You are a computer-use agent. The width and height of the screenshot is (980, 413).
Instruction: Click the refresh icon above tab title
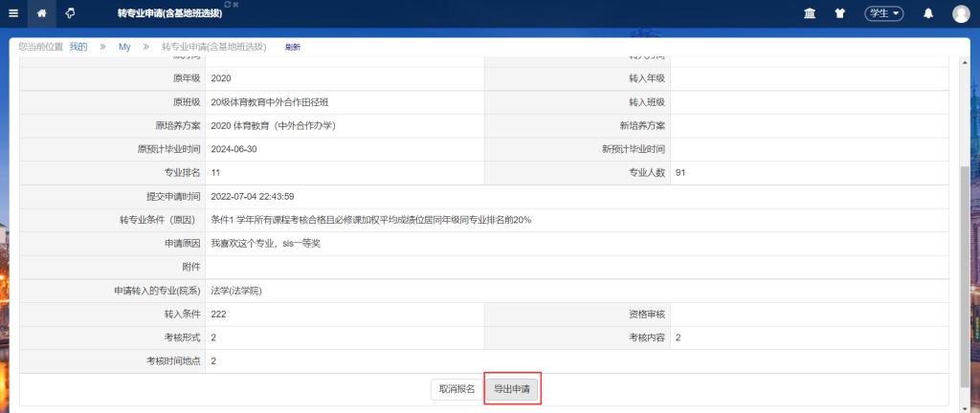click(227, 5)
